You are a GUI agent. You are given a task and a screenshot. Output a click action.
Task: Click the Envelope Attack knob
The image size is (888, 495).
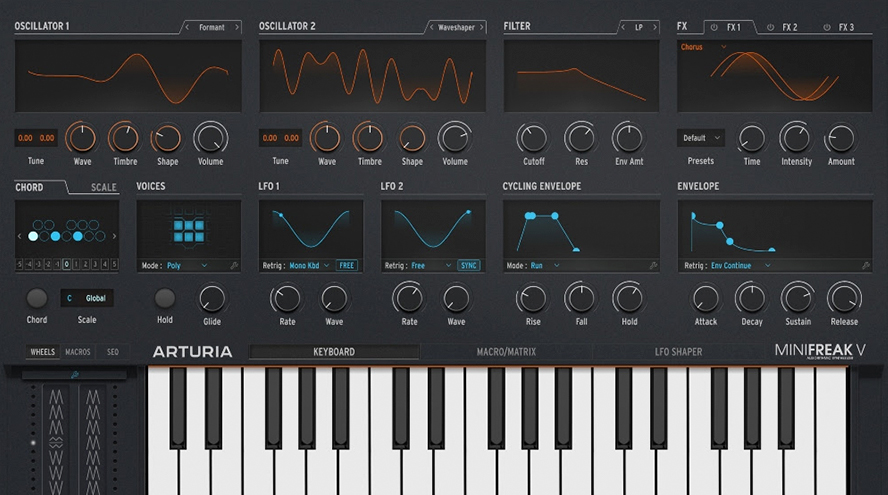coord(706,298)
